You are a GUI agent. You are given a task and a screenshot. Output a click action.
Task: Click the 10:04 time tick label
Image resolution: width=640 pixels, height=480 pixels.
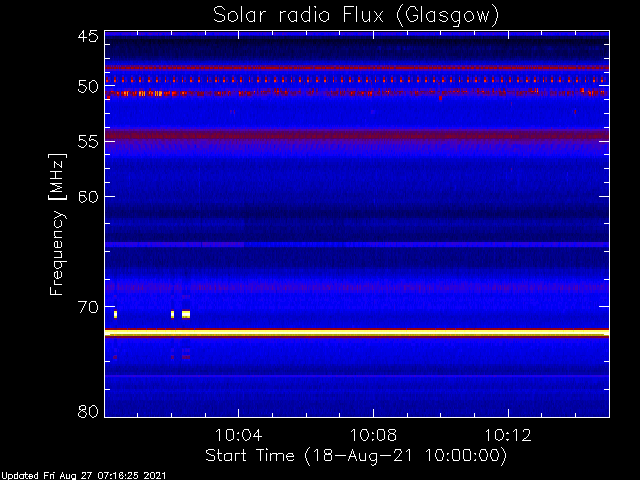point(238,435)
